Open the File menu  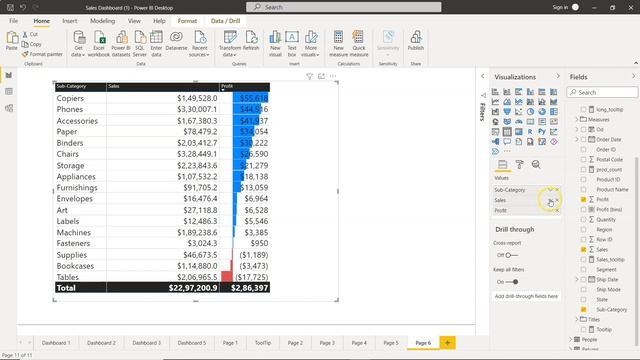pyautogui.click(x=13, y=21)
